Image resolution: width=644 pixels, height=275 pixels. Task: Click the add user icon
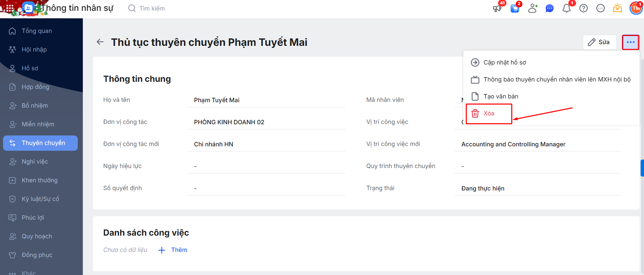[x=532, y=8]
